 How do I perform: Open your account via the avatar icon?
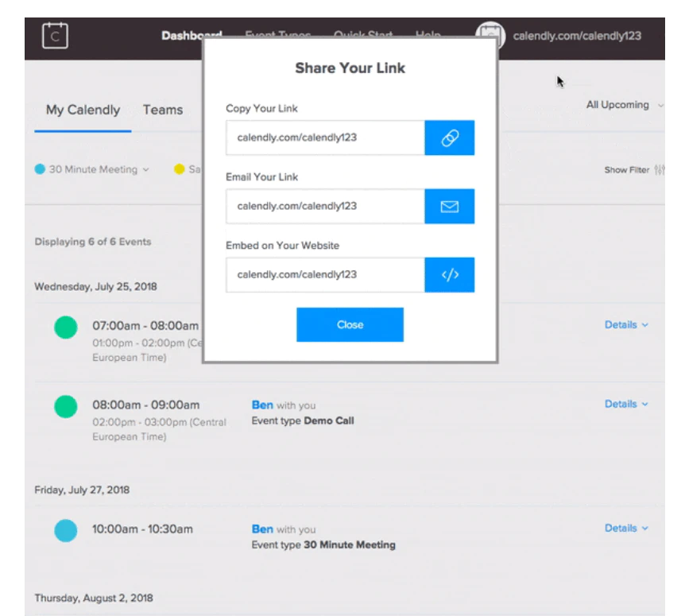(490, 34)
